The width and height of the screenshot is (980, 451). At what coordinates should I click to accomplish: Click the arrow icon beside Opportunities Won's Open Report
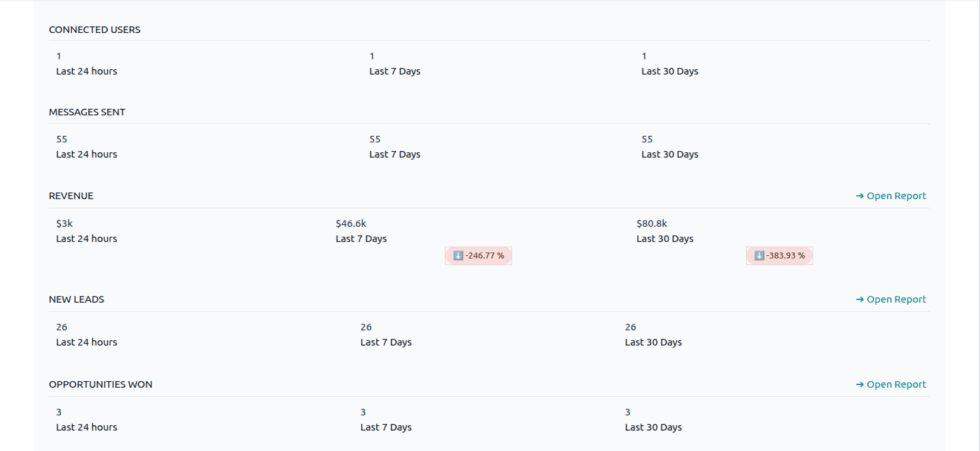[860, 384]
